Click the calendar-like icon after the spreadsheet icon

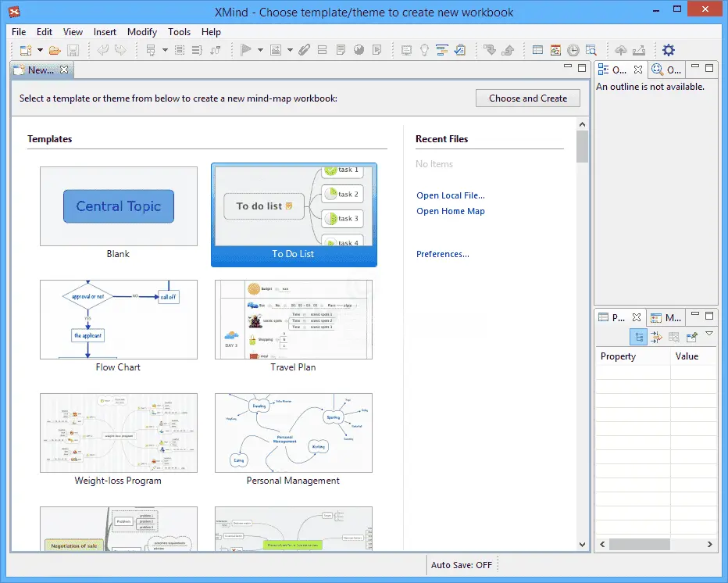[x=555, y=50]
